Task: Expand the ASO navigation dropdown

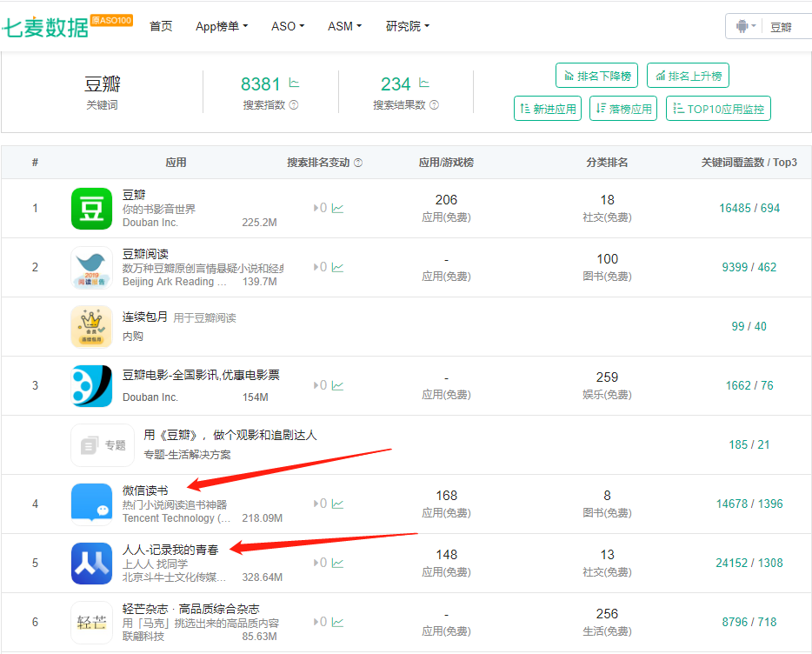Action: pos(288,26)
